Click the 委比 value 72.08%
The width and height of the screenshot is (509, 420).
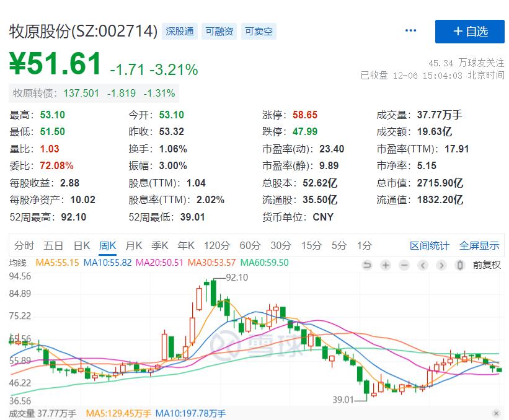56,166
